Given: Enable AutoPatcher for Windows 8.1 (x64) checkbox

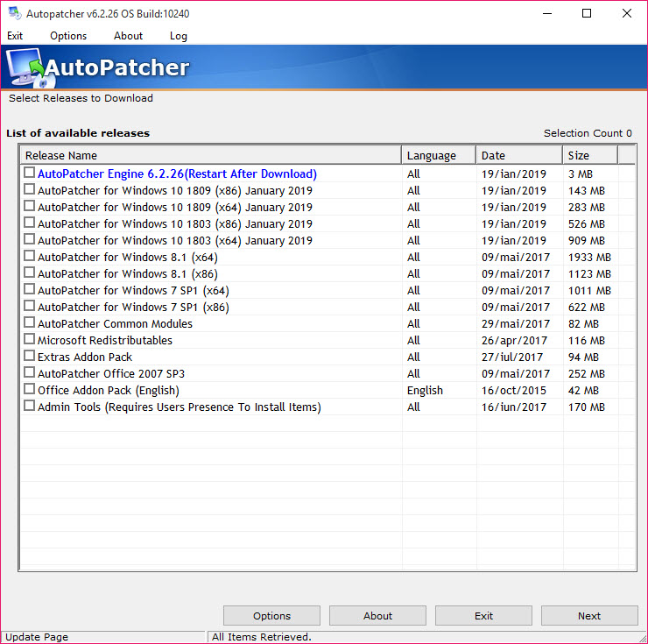Looking at the screenshot, I should pos(29,256).
